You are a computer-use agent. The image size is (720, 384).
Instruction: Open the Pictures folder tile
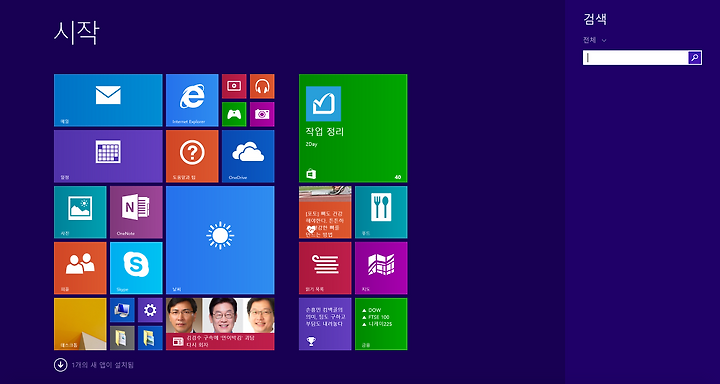pyautogui.click(x=150, y=338)
